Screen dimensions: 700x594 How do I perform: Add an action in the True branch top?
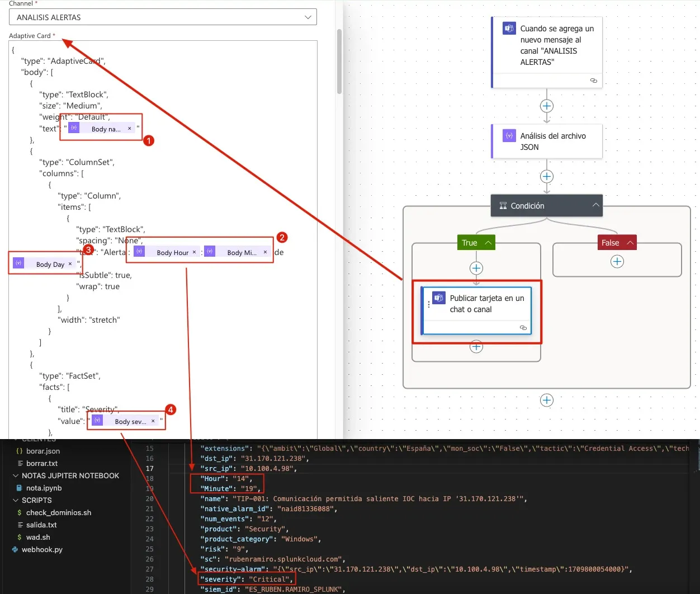pos(476,268)
